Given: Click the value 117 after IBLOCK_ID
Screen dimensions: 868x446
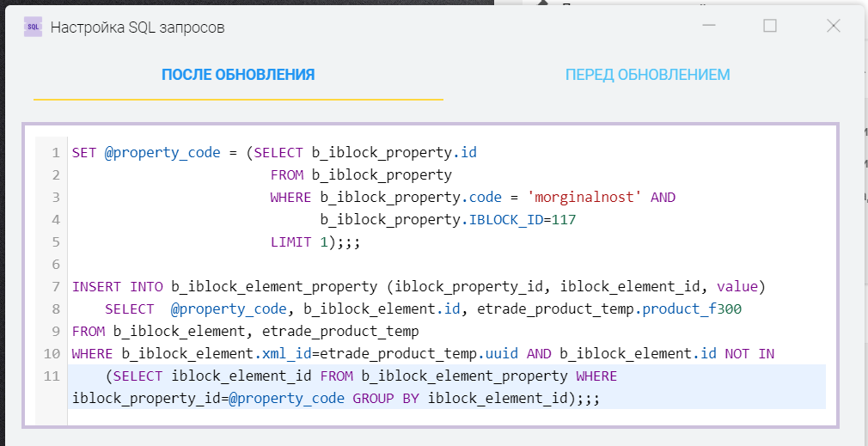Looking at the screenshot, I should (563, 220).
